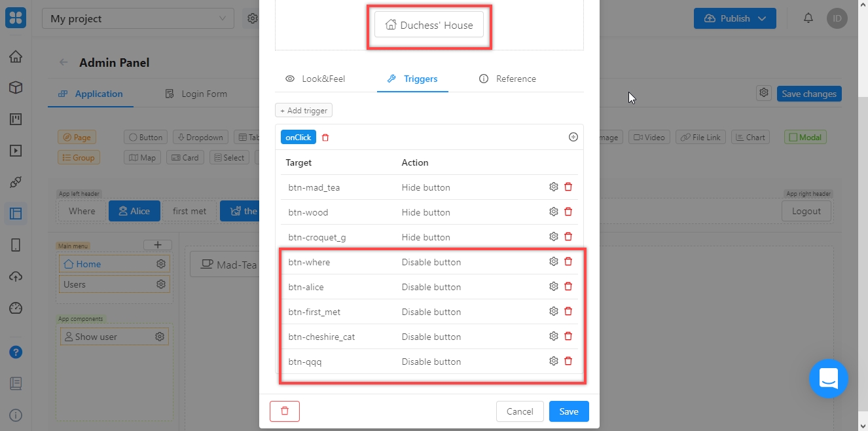Click the Add trigger button
Viewport: 868px width, 431px height.
click(x=304, y=111)
